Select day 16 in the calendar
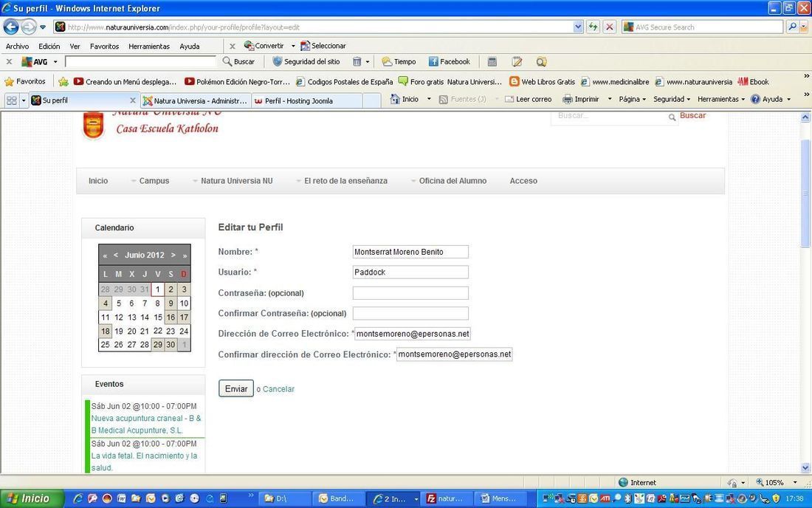Screen dimensions: 812x508 pyautogui.click(x=171, y=317)
